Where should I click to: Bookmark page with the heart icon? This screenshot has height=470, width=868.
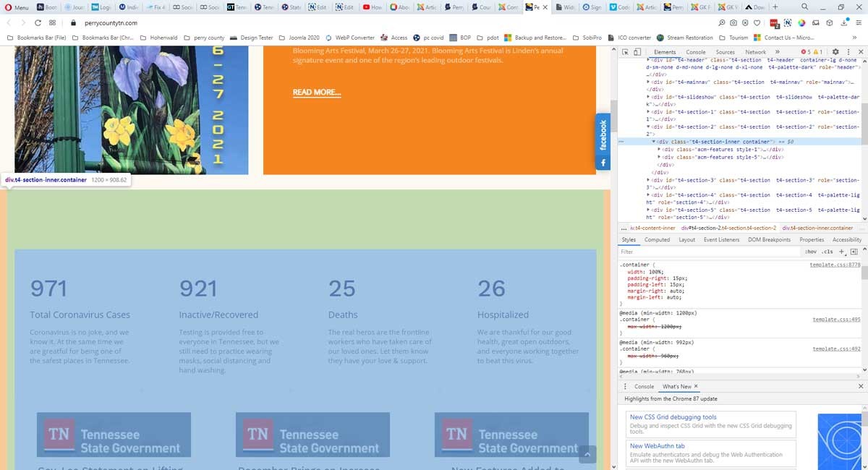pos(756,23)
